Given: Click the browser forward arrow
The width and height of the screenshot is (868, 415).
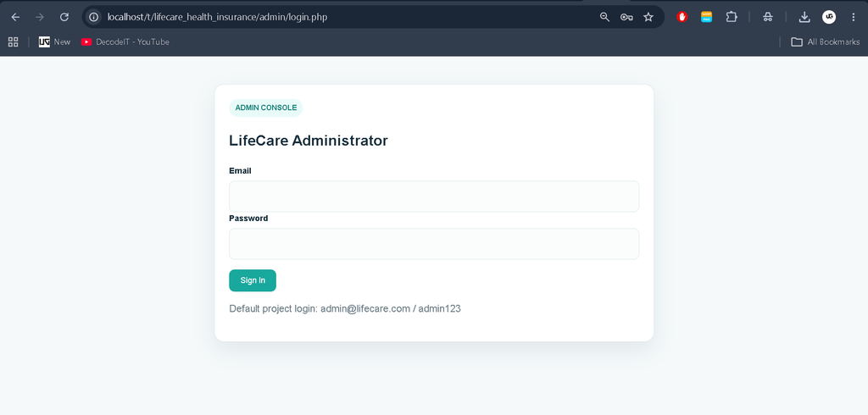Looking at the screenshot, I should [40, 17].
